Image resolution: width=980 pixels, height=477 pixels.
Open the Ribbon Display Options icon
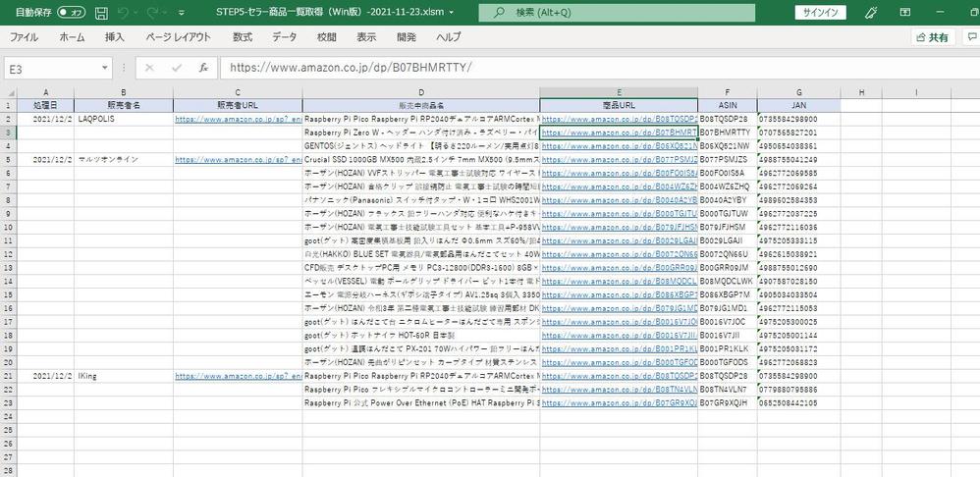point(904,13)
